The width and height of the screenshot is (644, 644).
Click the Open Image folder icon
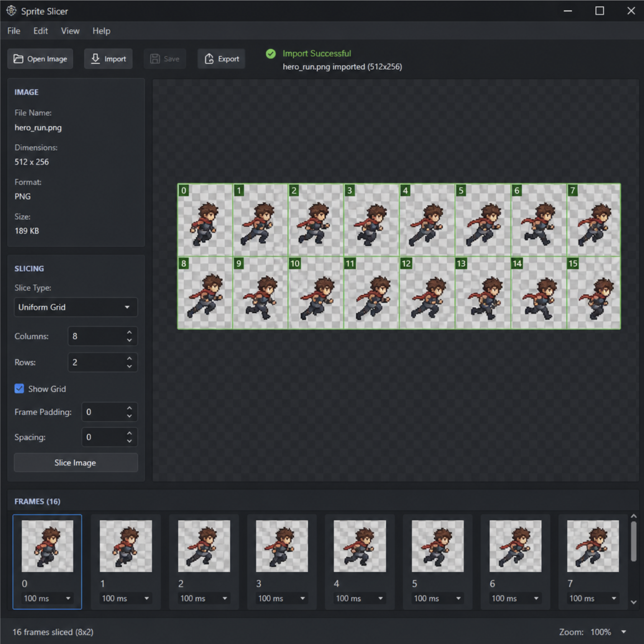point(18,59)
